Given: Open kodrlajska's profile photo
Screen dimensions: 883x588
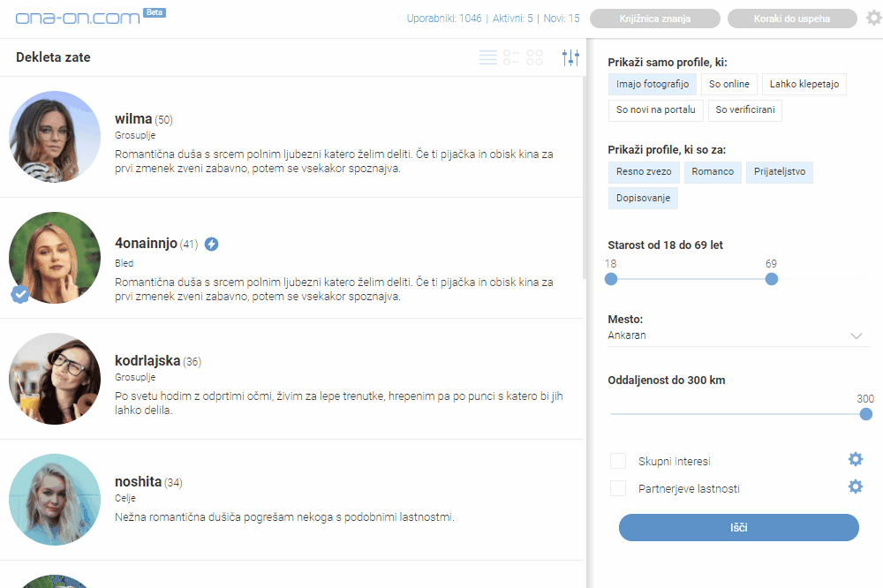Looking at the screenshot, I should (55, 379).
